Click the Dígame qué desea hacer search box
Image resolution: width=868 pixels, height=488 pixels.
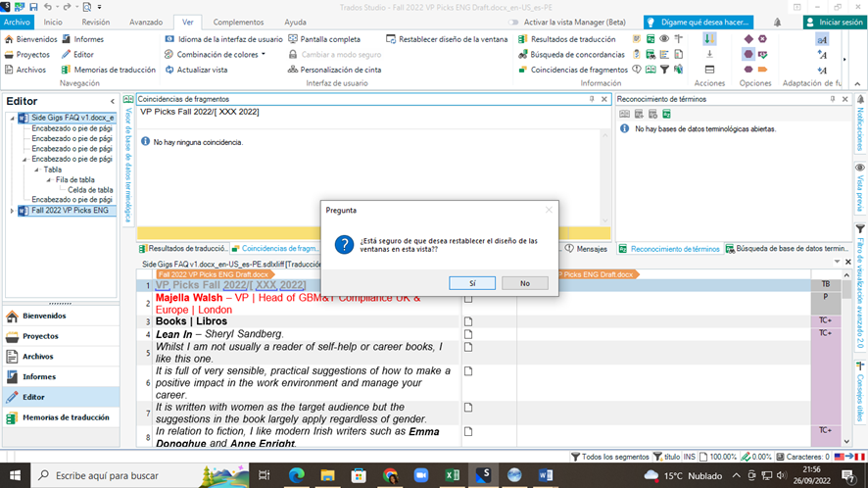pos(699,23)
